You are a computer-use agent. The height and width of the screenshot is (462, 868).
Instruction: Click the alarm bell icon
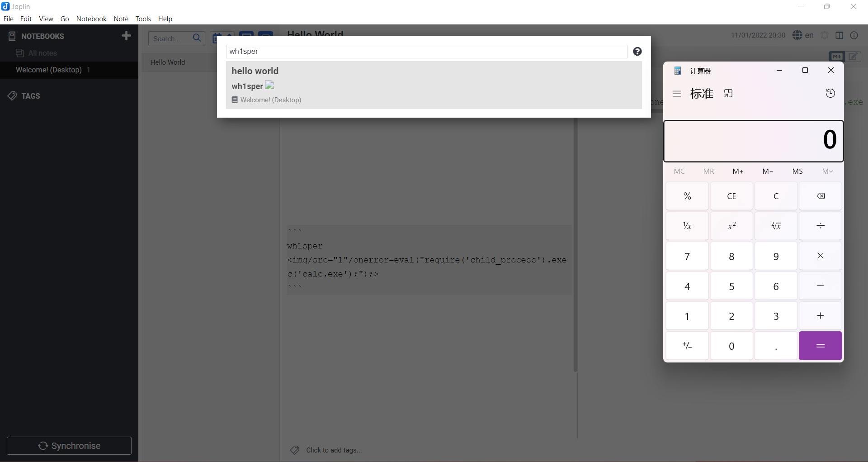click(825, 35)
